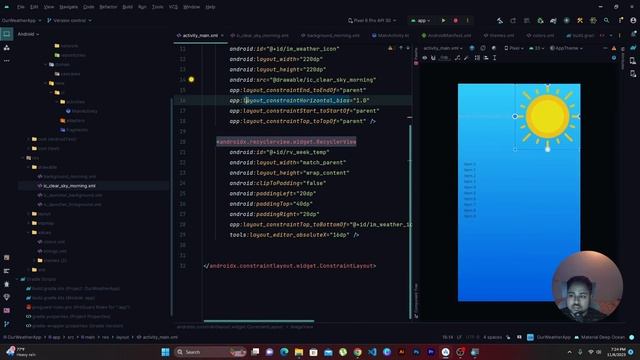Open the Refactor menu
The width and height of the screenshot is (640, 360).
click(x=108, y=7)
